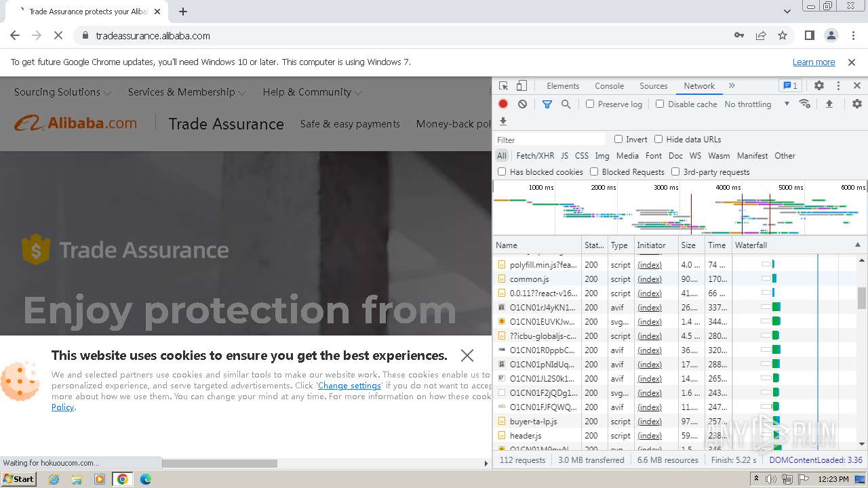Check 3rd-party requests option

[x=675, y=172]
